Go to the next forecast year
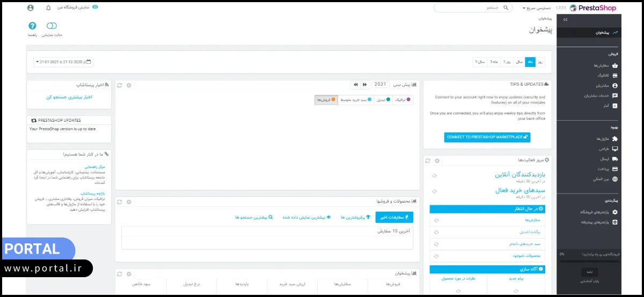 pyautogui.click(x=364, y=85)
